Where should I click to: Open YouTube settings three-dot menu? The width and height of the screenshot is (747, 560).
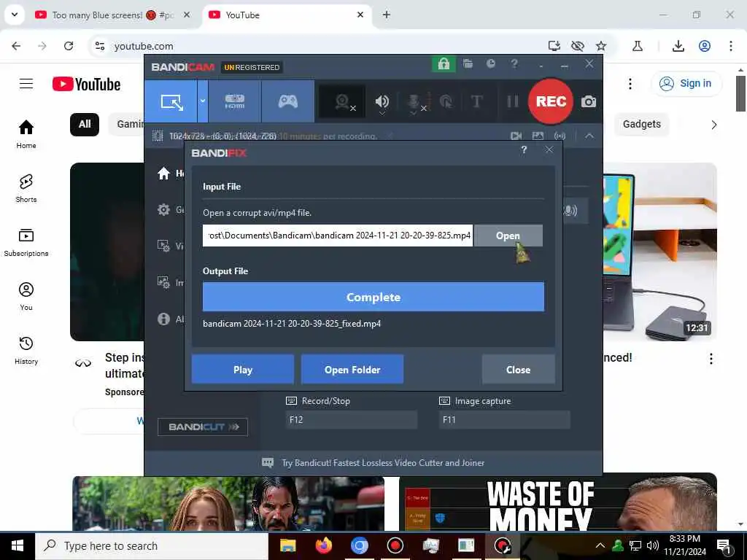click(x=630, y=84)
